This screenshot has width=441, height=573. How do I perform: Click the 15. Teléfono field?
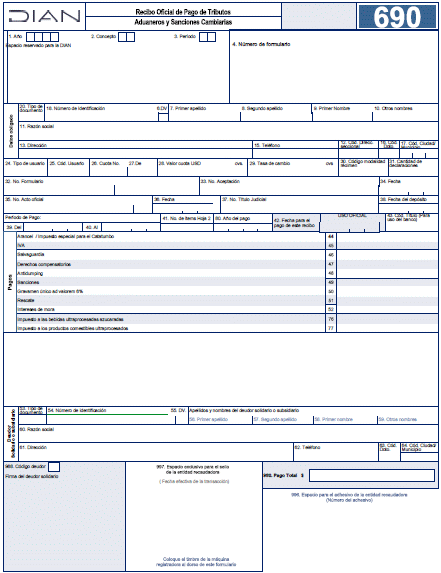tap(295, 149)
